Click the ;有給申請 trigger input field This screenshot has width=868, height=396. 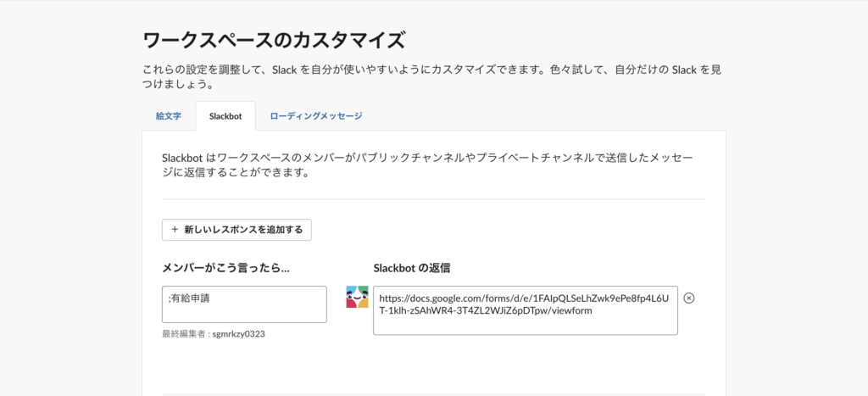pyautogui.click(x=244, y=304)
